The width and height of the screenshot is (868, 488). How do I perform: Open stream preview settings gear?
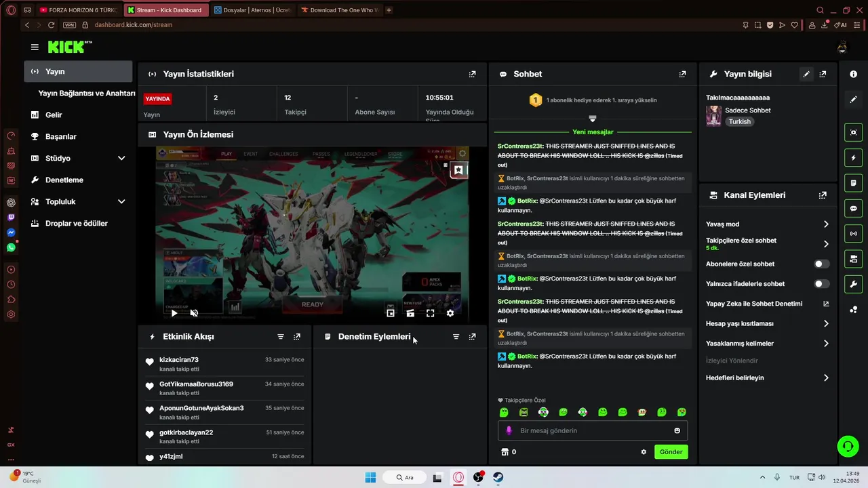(450, 313)
